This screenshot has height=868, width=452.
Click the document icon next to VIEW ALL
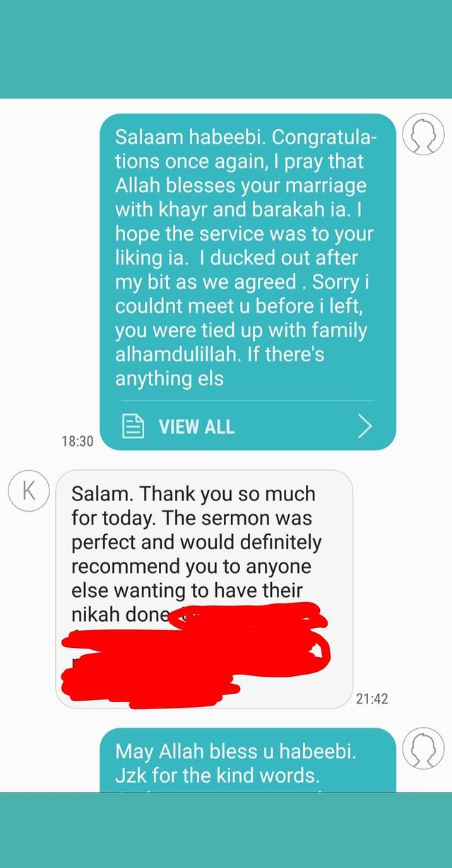(133, 426)
